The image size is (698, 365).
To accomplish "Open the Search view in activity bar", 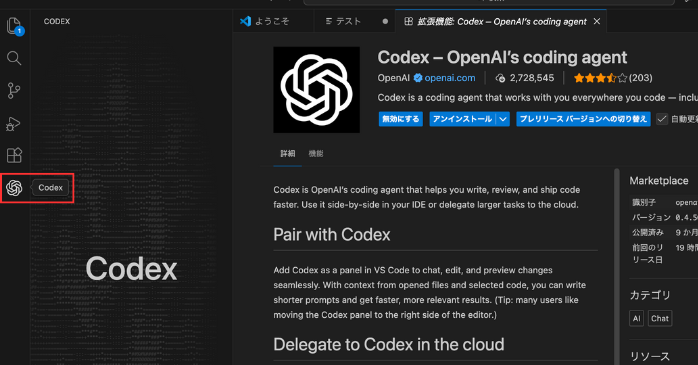I will [14, 58].
